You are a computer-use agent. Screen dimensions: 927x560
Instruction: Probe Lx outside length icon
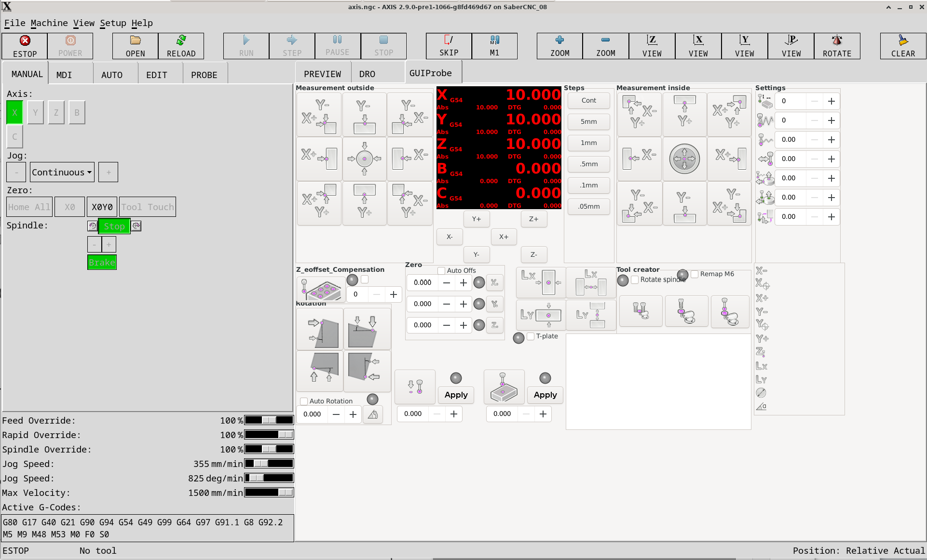coord(541,282)
